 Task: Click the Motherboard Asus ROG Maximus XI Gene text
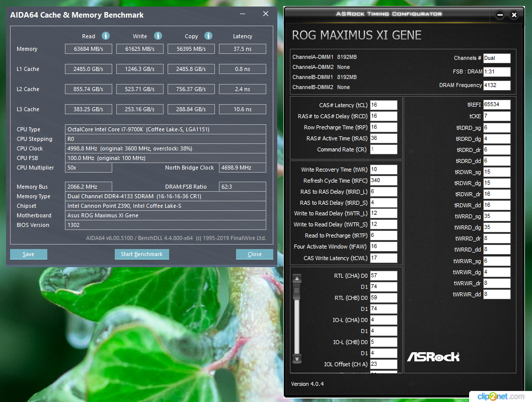103,215
